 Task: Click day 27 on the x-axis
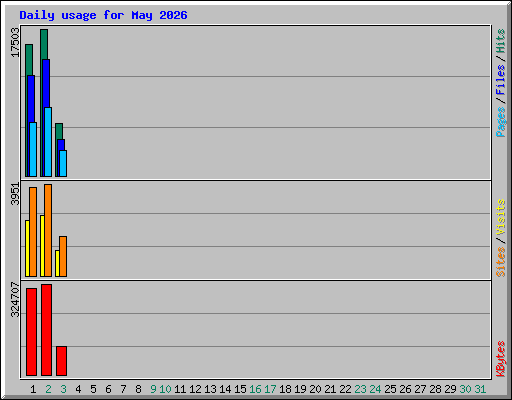tap(420, 389)
